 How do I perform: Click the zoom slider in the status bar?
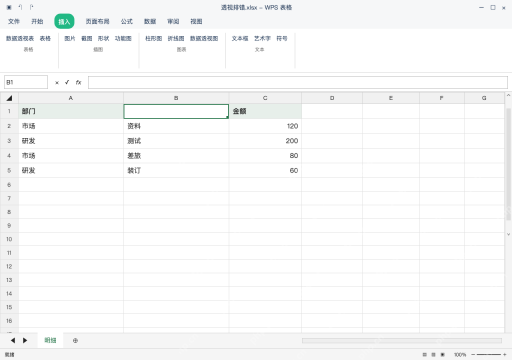click(489, 355)
